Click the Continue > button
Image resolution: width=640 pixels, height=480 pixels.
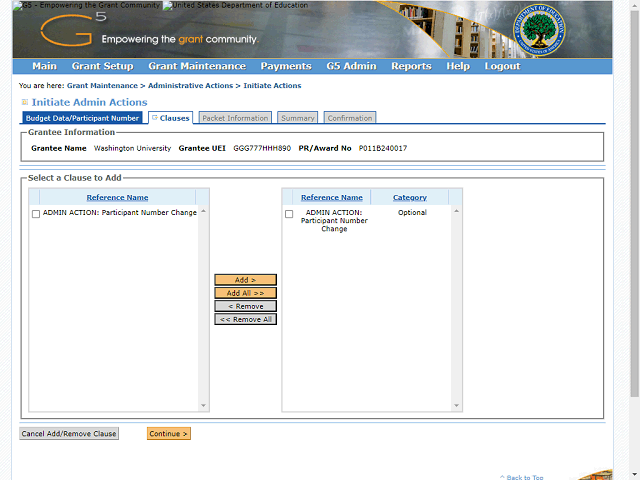169,433
